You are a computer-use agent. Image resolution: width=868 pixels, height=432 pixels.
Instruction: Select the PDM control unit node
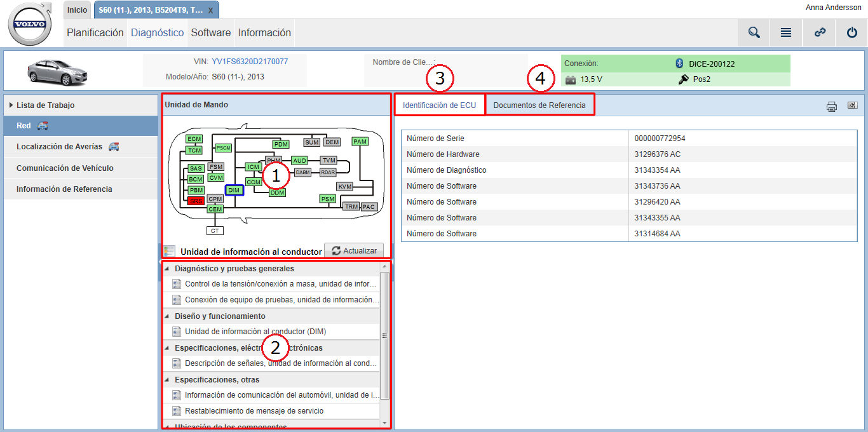click(x=280, y=144)
